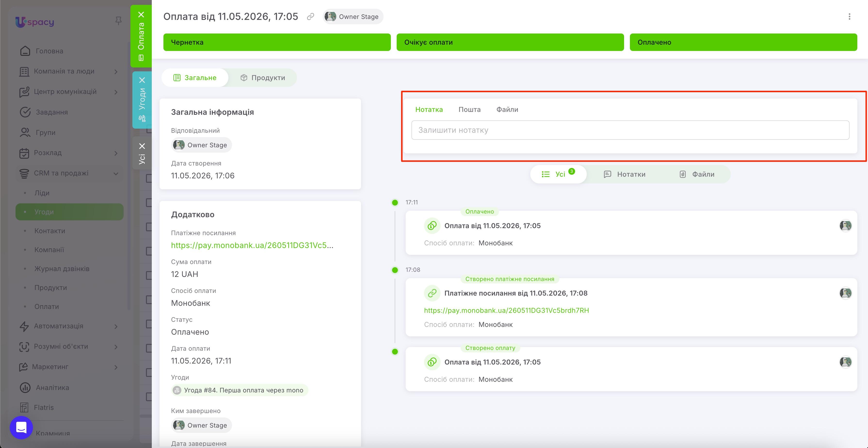Copy payment link icon beside title
This screenshot has height=448, width=868.
point(310,17)
